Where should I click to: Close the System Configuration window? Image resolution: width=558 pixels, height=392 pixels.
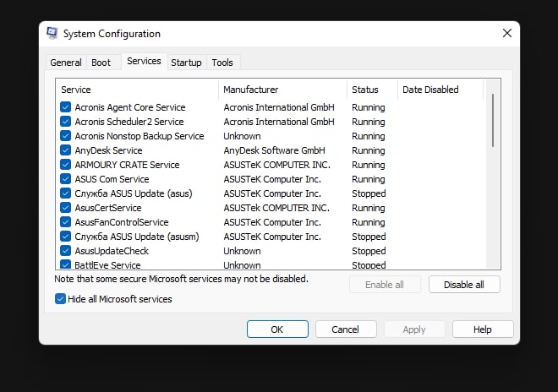tap(507, 33)
